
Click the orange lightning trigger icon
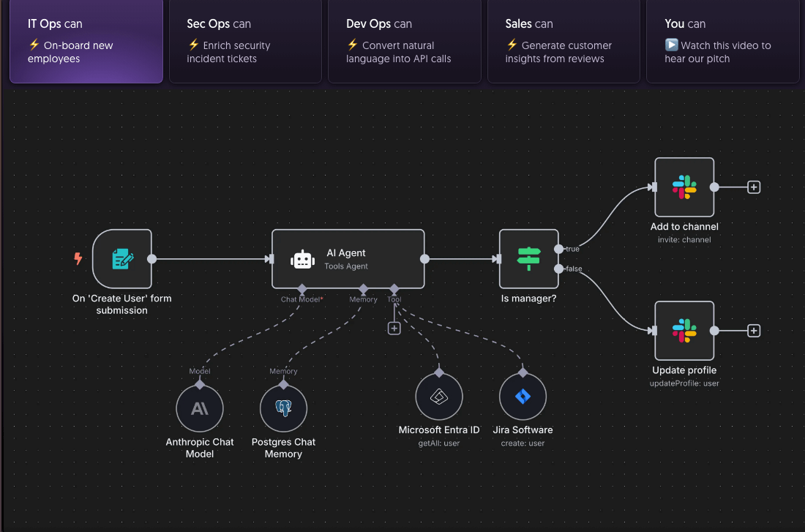(x=78, y=258)
